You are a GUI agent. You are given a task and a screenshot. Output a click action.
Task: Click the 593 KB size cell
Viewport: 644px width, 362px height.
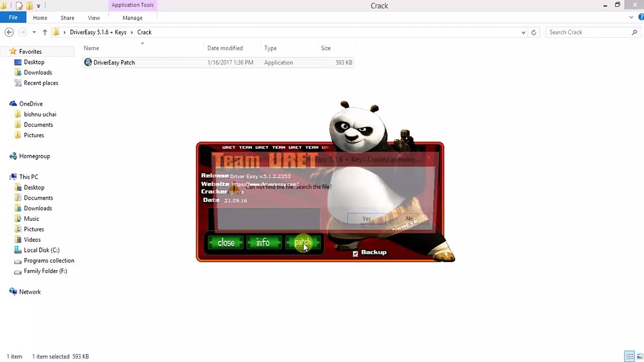(344, 62)
